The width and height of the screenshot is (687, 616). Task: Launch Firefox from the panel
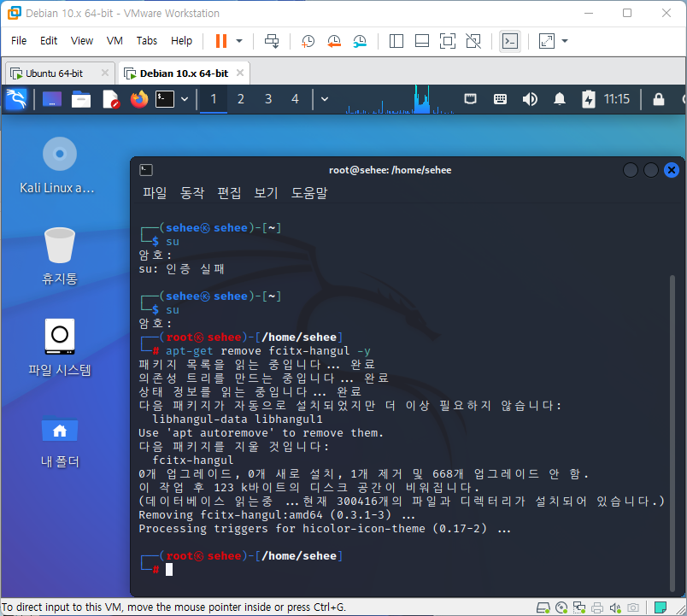click(x=139, y=99)
